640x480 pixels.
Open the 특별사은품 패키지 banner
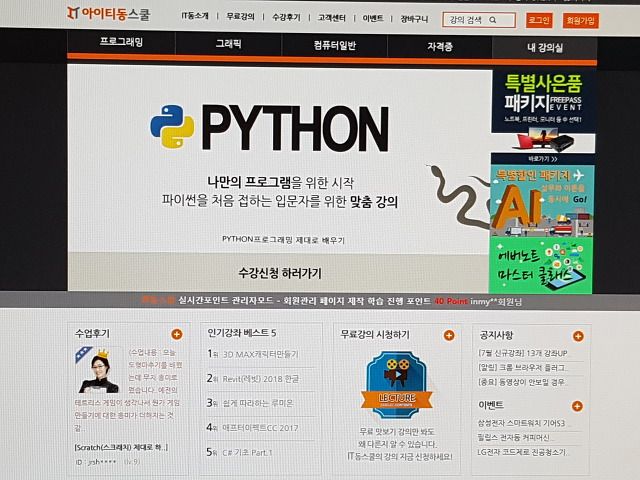543,111
